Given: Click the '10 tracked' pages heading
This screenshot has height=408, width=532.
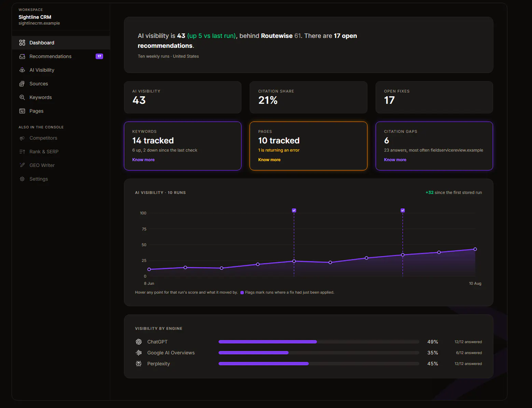Looking at the screenshot, I should coord(279,141).
